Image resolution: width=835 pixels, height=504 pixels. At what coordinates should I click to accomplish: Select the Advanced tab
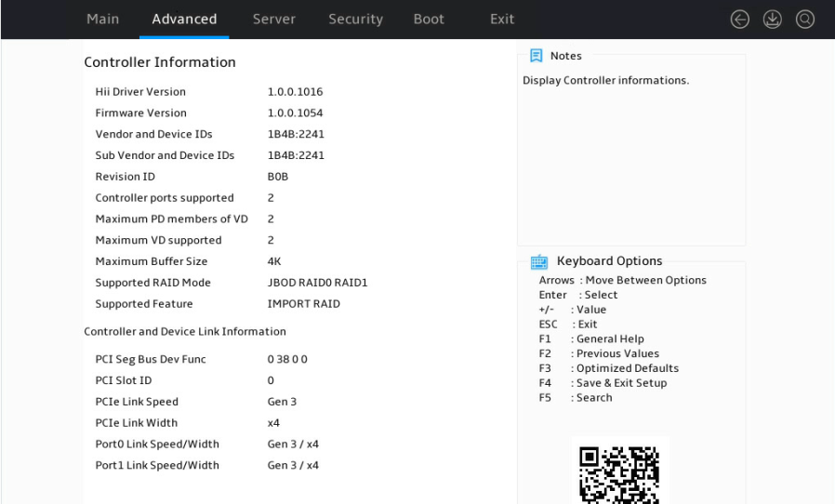point(184,20)
